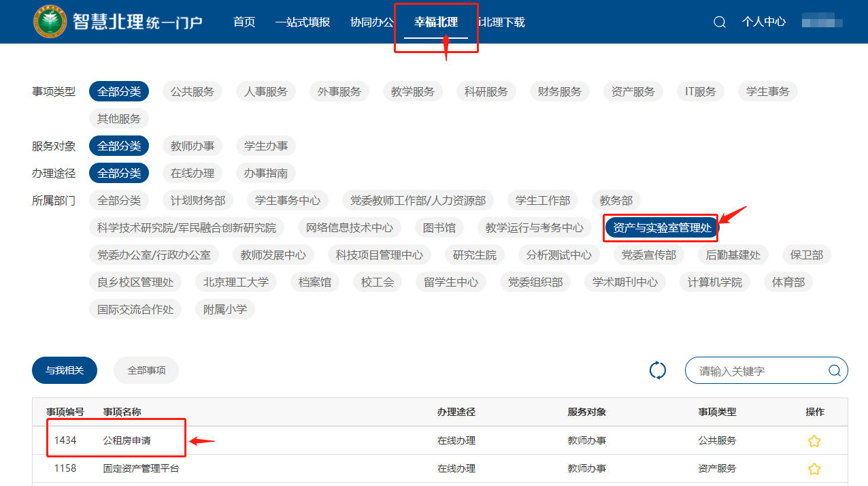The height and width of the screenshot is (486, 868).
Task: Star the 固定资产管理平台 item
Action: pyautogui.click(x=814, y=469)
